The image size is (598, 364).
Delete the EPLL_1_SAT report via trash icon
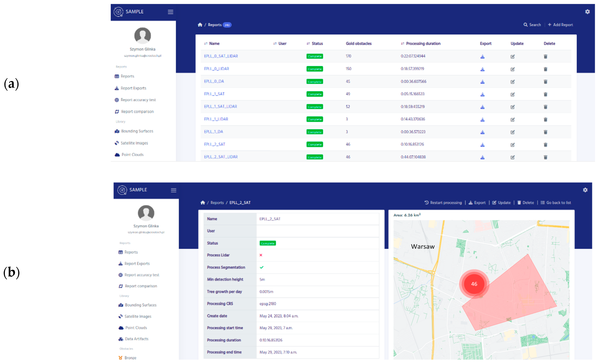click(545, 94)
